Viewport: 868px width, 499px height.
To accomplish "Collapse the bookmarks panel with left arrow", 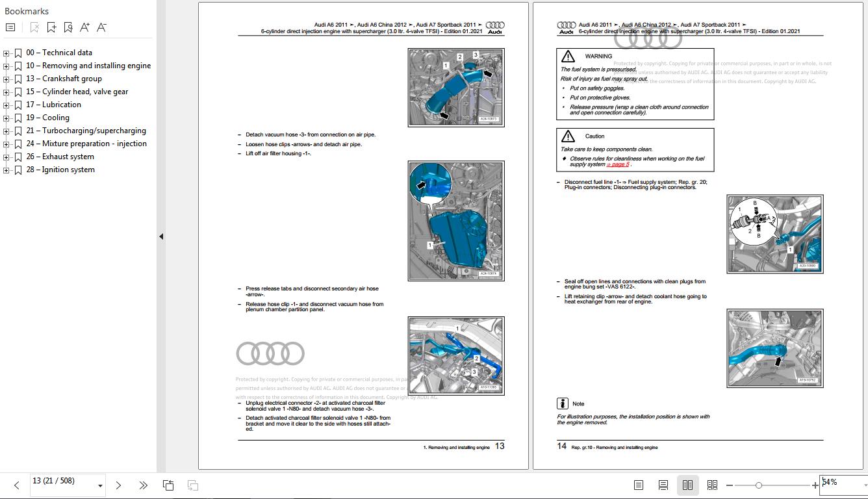I will pos(160,237).
